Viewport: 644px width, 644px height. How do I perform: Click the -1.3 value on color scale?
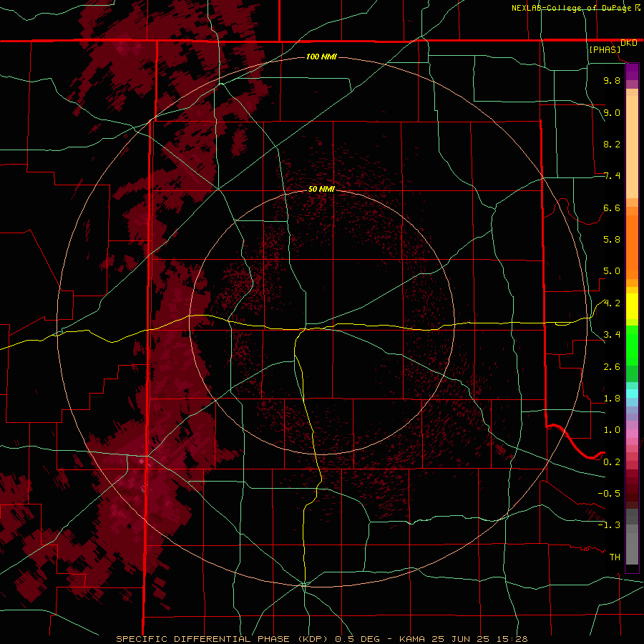(x=609, y=525)
